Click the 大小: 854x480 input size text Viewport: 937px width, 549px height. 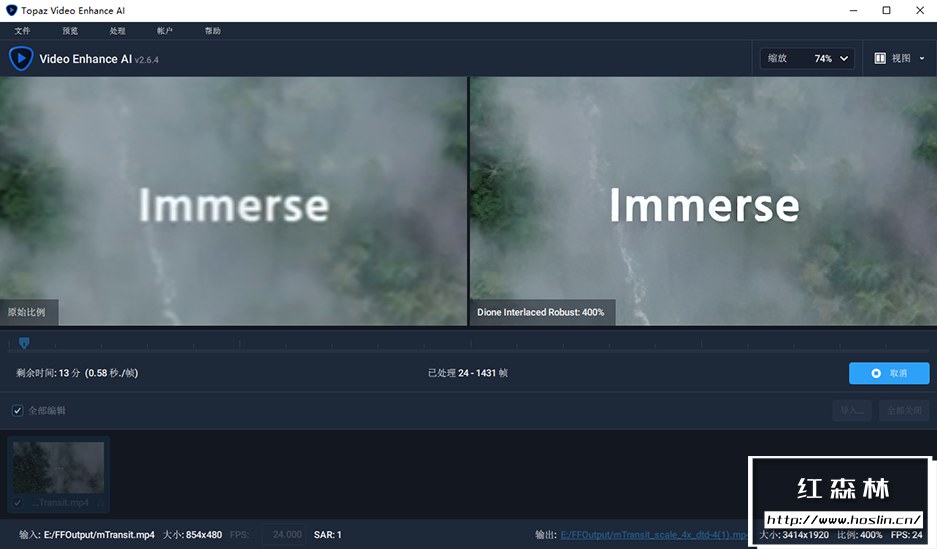192,535
